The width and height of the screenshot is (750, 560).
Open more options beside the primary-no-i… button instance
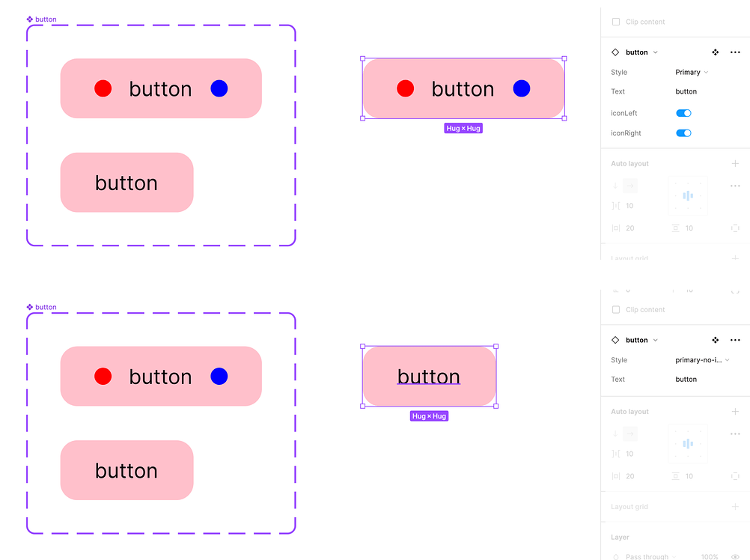[x=735, y=340]
